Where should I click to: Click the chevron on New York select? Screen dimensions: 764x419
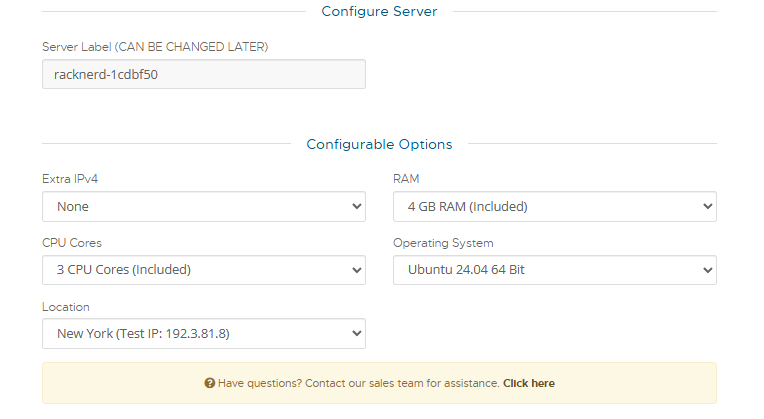pyautogui.click(x=357, y=333)
